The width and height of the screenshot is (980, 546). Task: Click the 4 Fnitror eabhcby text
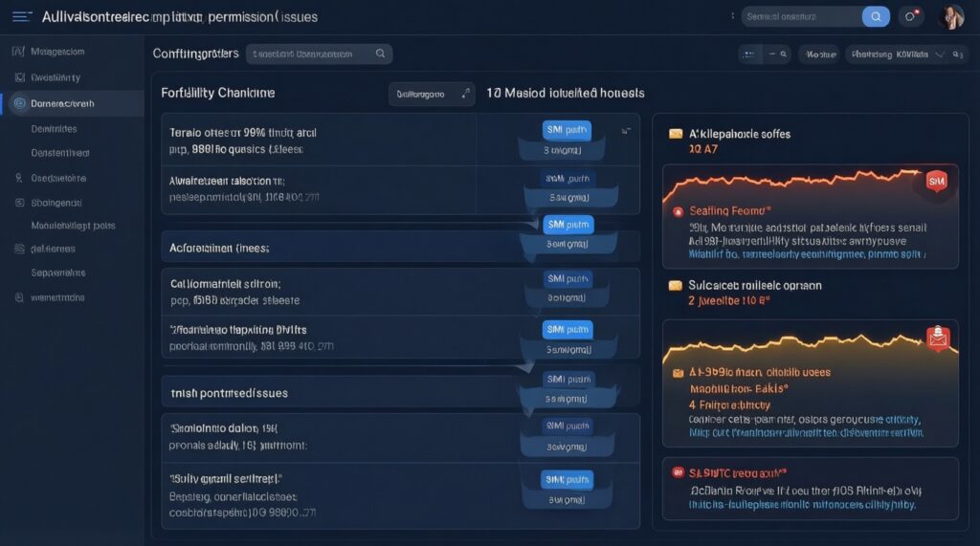coord(729,405)
